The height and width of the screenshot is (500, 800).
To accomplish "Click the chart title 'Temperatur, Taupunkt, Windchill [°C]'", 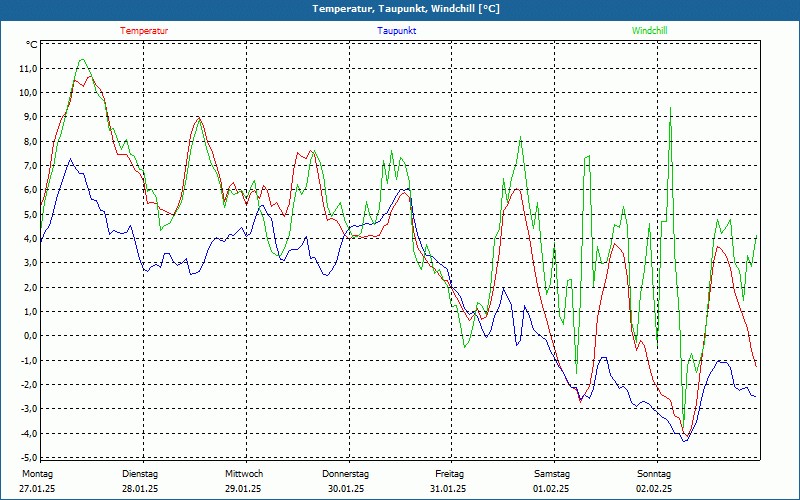I will click(x=406, y=9).
